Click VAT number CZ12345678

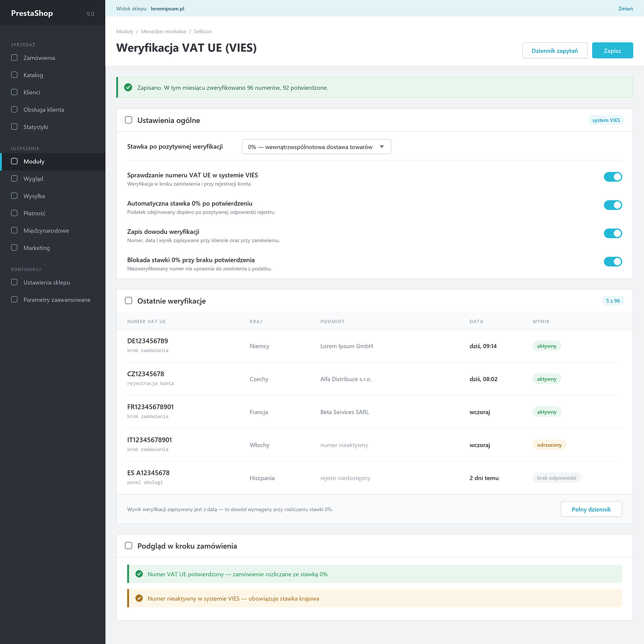[145, 374]
